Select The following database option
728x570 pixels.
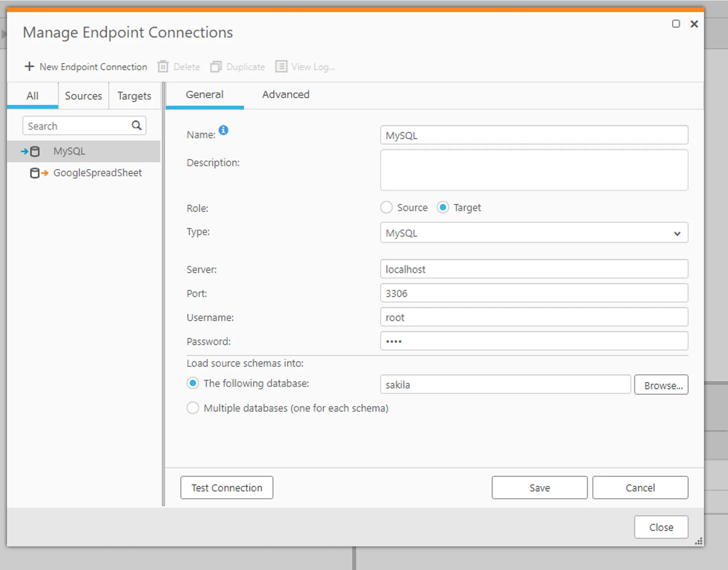[x=193, y=383]
